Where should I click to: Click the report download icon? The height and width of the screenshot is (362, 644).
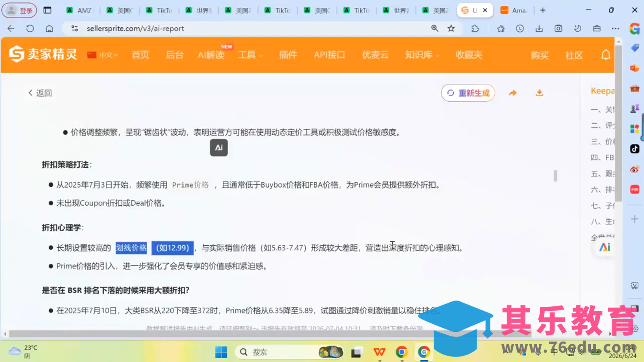(539, 93)
